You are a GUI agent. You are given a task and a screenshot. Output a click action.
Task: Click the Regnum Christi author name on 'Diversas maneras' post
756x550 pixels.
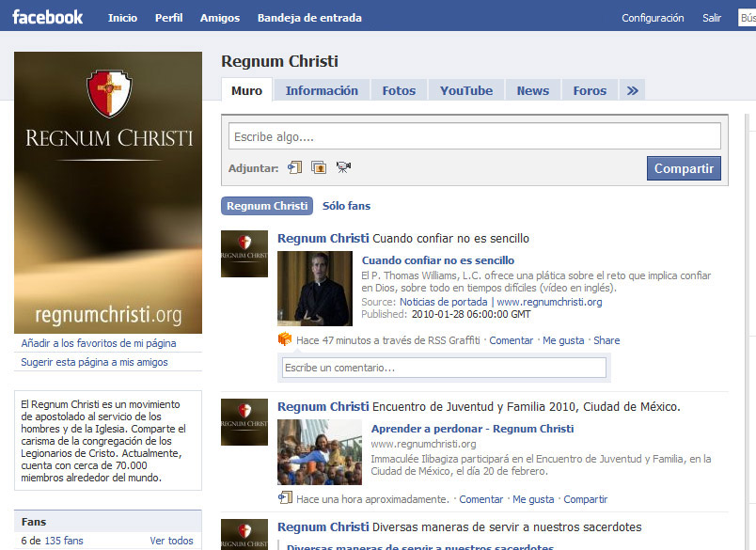pyautogui.click(x=323, y=526)
